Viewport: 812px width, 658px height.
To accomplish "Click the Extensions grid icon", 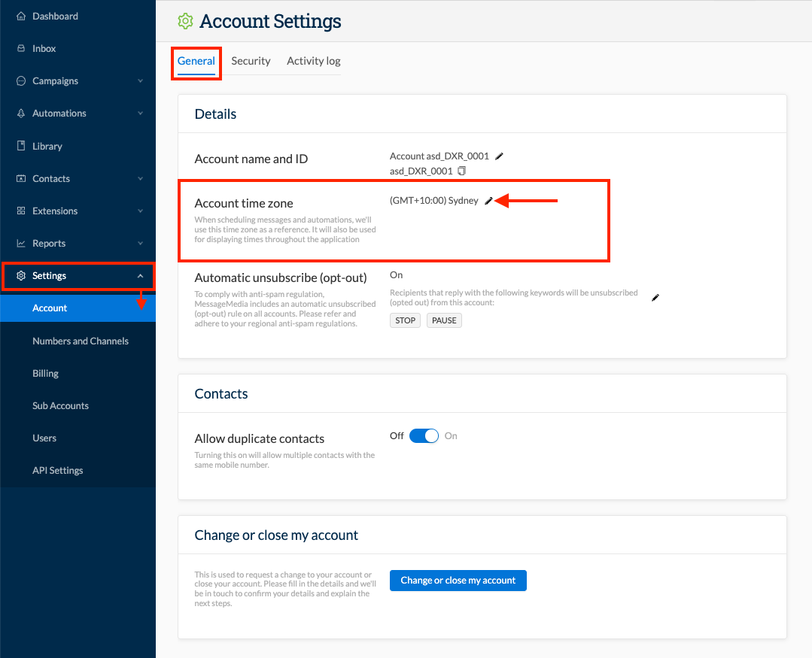I will [x=21, y=211].
